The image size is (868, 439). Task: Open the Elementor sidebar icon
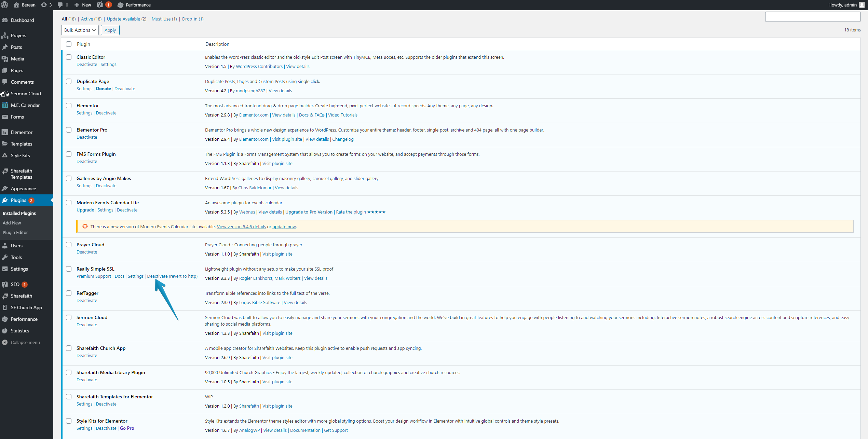[5, 132]
